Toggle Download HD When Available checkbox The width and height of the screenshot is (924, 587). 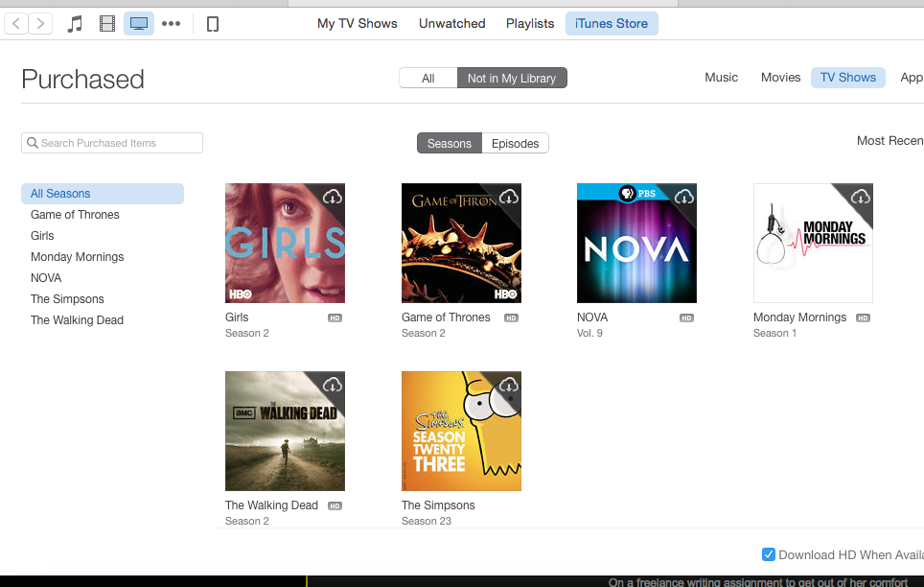click(768, 554)
